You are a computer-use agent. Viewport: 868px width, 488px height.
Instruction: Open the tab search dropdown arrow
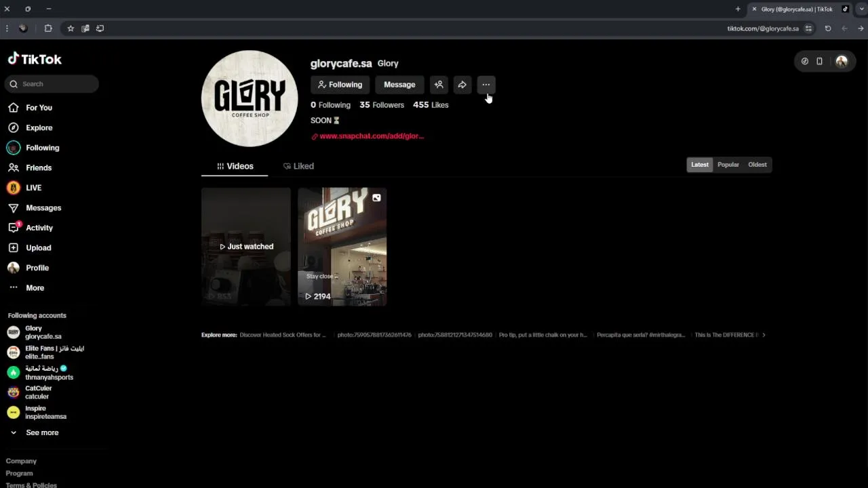pyautogui.click(x=861, y=9)
